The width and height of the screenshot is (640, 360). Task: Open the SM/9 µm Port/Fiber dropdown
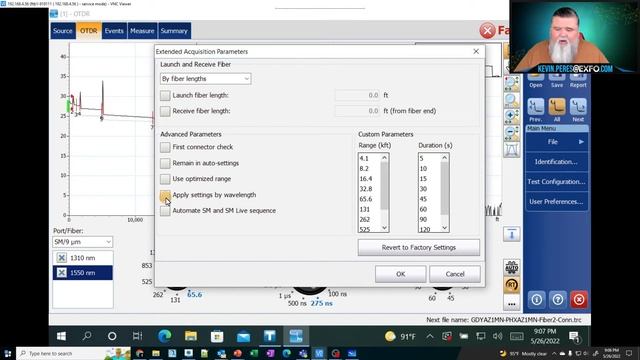pyautogui.click(x=82, y=242)
